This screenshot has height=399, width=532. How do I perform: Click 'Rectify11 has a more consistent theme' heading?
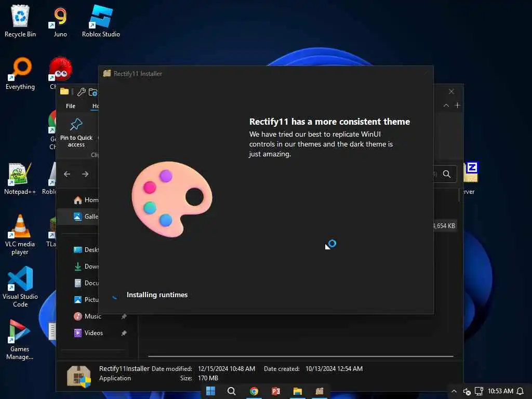[x=329, y=122]
